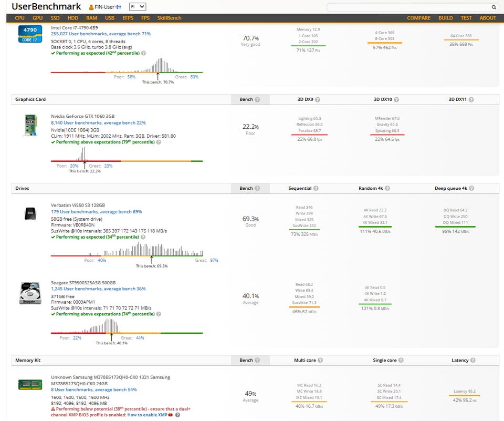Open 255,027 User benchmarks link
The width and height of the screenshot is (504, 421).
click(x=101, y=34)
